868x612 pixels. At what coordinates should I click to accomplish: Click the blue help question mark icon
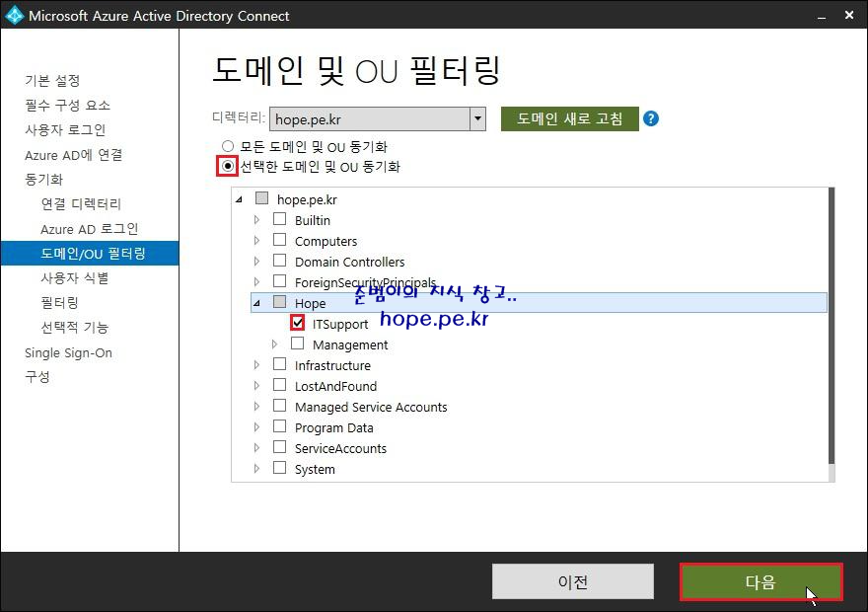(651, 118)
